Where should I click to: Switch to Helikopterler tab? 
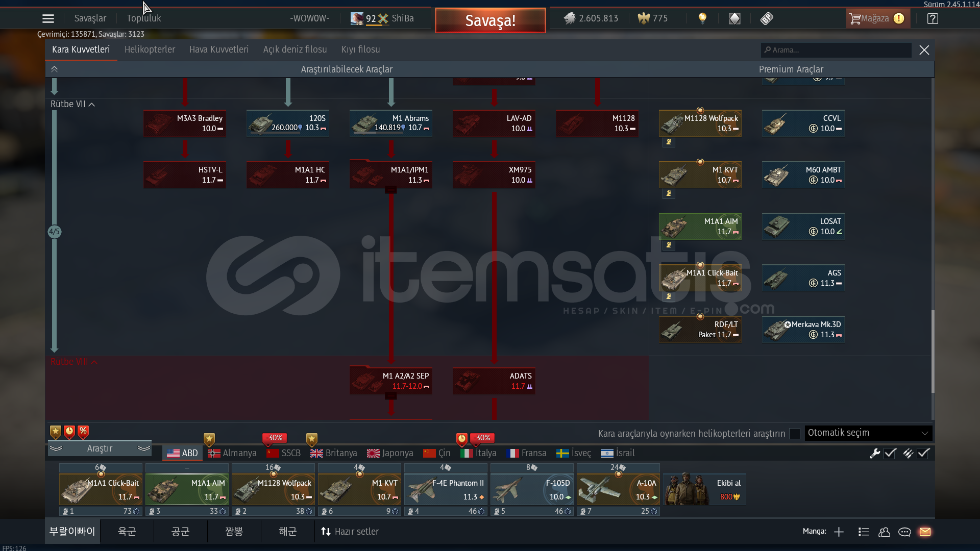(150, 49)
